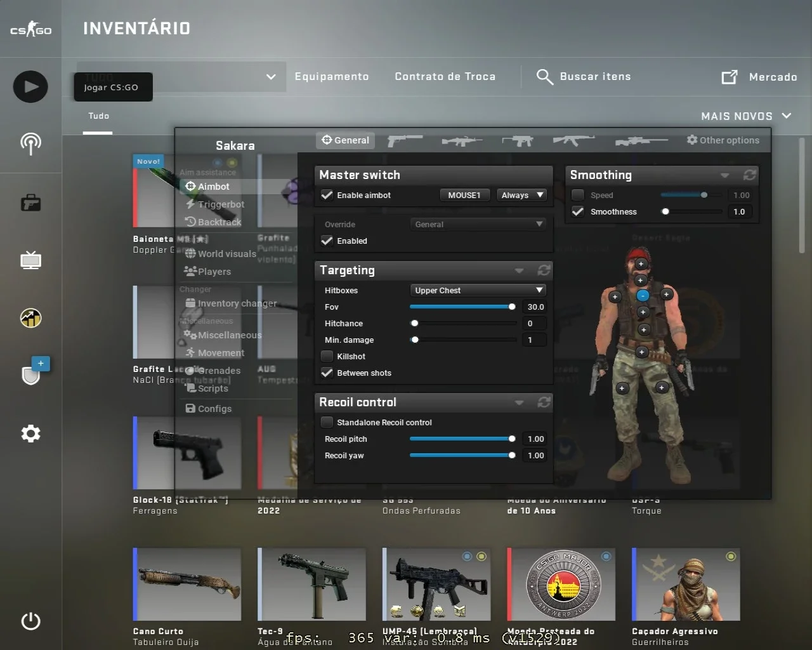The height and width of the screenshot is (650, 812).
Task: Toggle the Override Enabled checkbox
Action: 327,241
